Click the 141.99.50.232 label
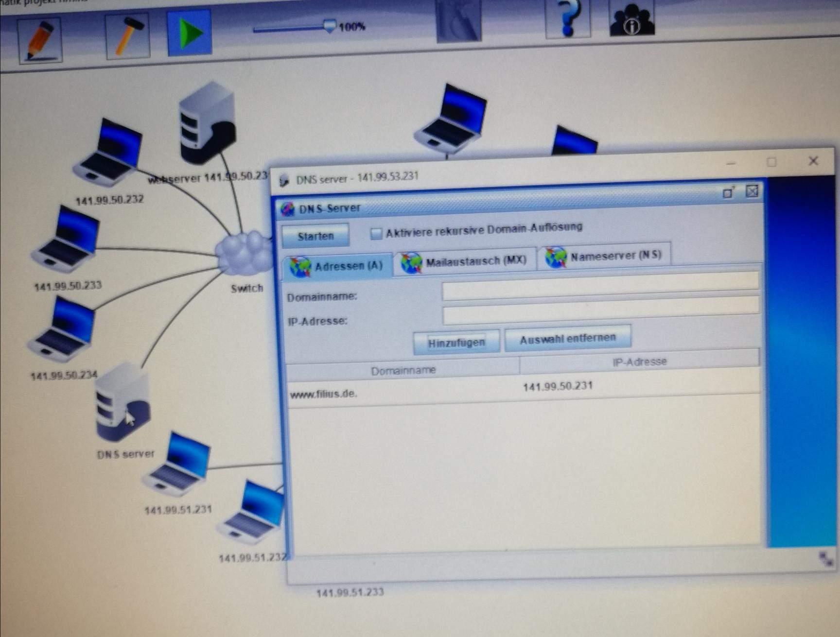Screen dimensions: 840x637 [x=109, y=200]
